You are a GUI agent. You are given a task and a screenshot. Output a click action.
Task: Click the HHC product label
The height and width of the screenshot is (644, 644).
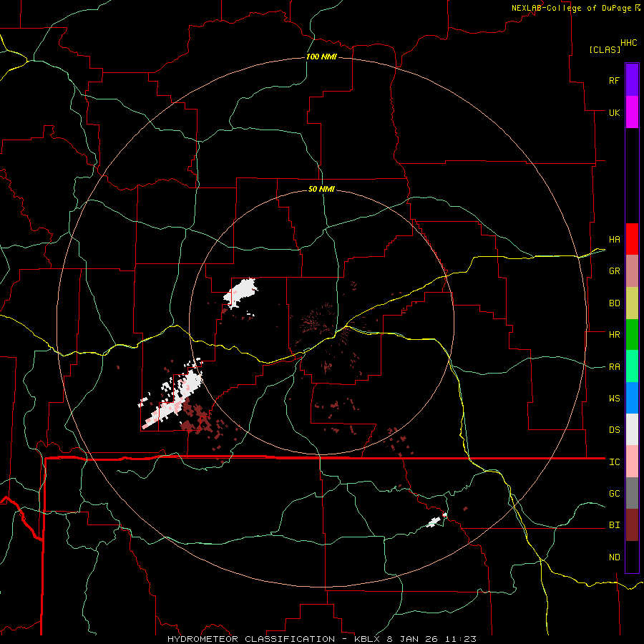click(x=629, y=43)
